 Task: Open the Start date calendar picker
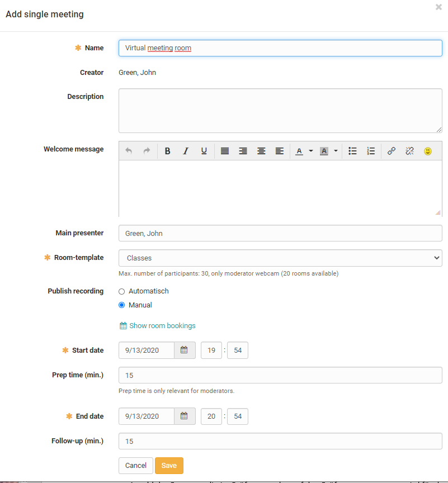(x=185, y=351)
